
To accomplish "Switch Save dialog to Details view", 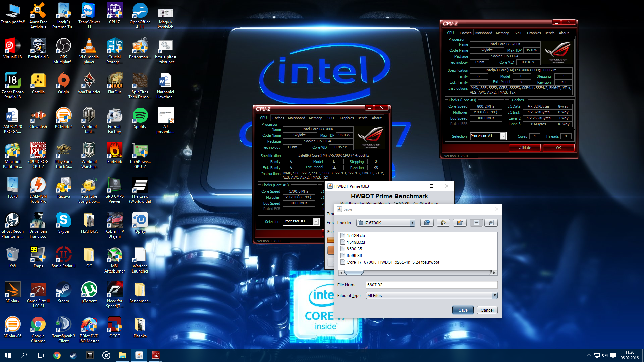I will pyautogui.click(x=491, y=223).
